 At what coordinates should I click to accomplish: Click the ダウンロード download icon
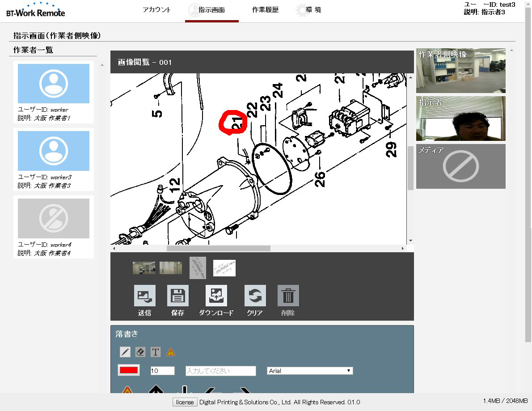[x=216, y=296]
